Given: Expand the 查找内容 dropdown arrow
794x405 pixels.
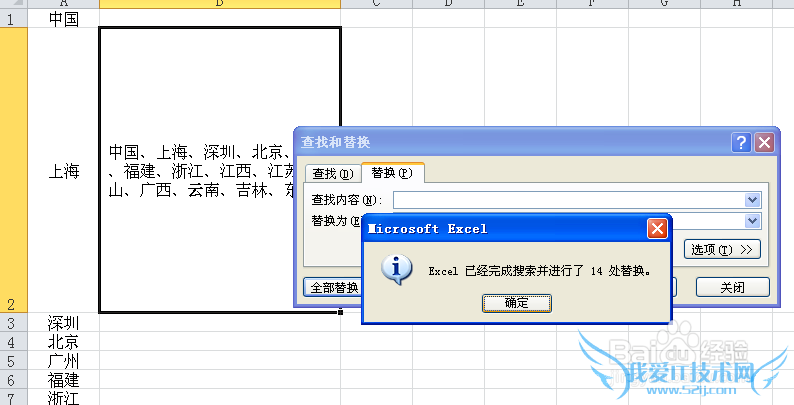Looking at the screenshot, I should click(x=753, y=200).
